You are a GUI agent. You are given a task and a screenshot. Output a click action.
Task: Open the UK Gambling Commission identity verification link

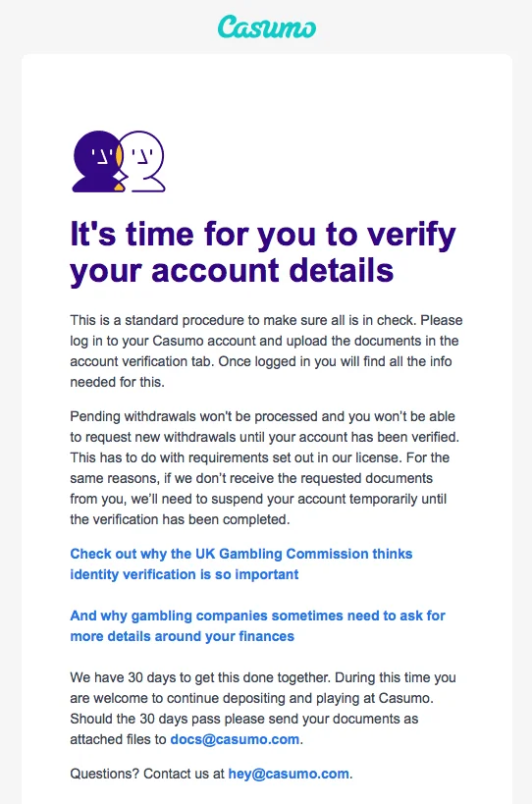(240, 564)
